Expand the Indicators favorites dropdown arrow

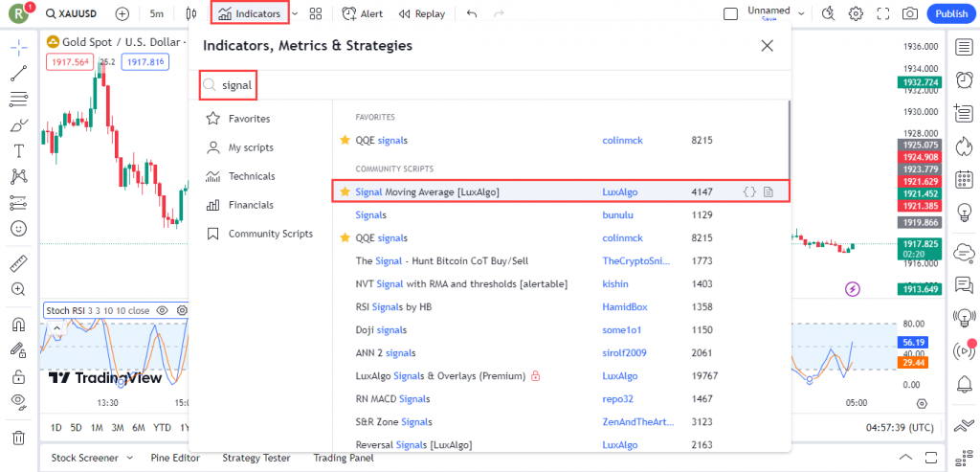296,13
